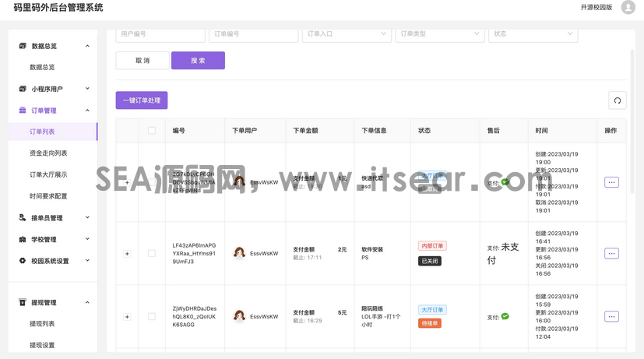Screen dimensions: 644x359
Task: Collapse the 数据总览 menu group
Action: click(x=87, y=46)
